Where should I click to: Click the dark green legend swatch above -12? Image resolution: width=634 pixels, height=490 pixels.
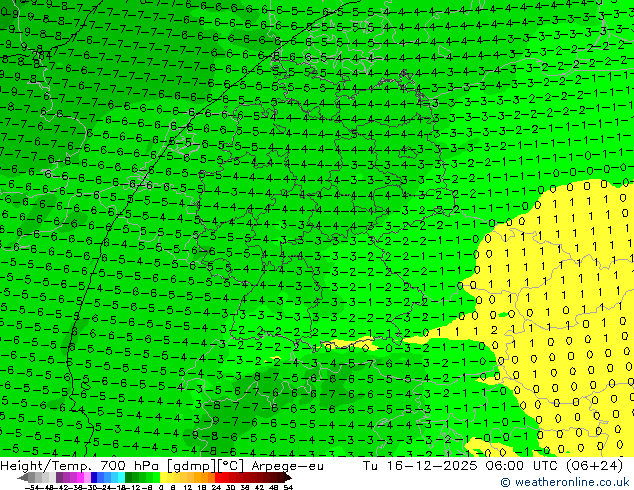(x=128, y=478)
